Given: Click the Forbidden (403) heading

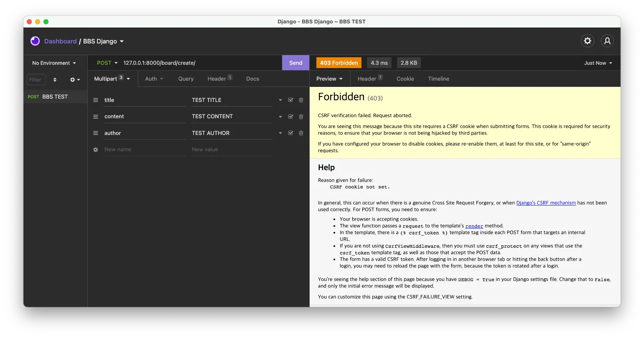Looking at the screenshot, I should pyautogui.click(x=350, y=97).
